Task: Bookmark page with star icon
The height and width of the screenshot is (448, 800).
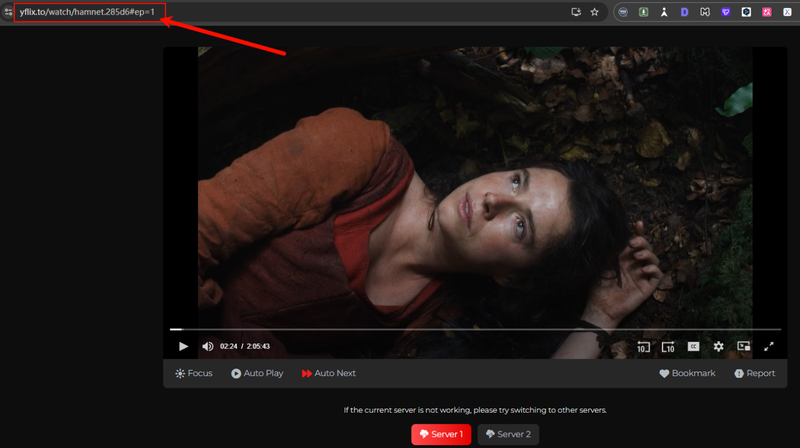Action: [x=594, y=12]
